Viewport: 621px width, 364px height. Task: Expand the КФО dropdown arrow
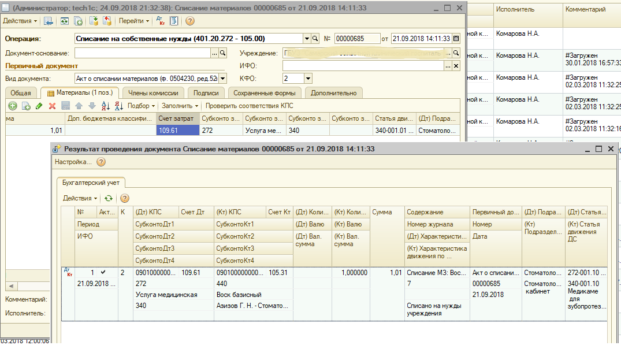(308, 79)
